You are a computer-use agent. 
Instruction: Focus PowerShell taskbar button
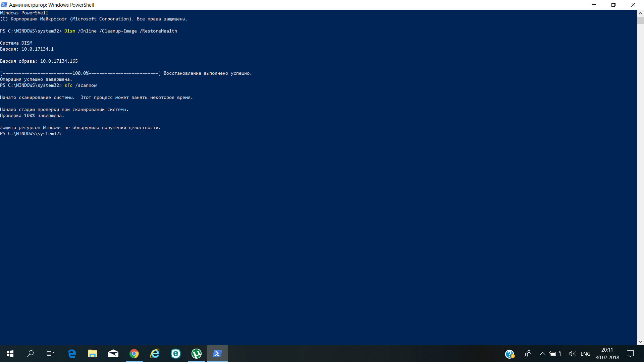click(217, 354)
